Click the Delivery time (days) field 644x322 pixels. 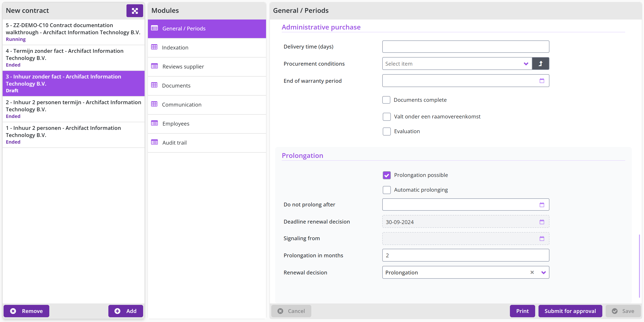click(x=466, y=47)
